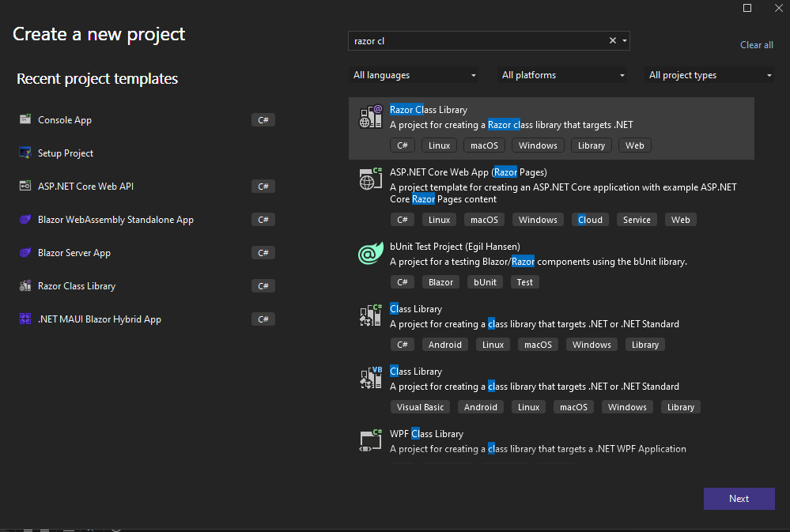The height and width of the screenshot is (532, 790).
Task: Click the Service tag under ASP.NET Core Web App
Action: [x=637, y=220]
